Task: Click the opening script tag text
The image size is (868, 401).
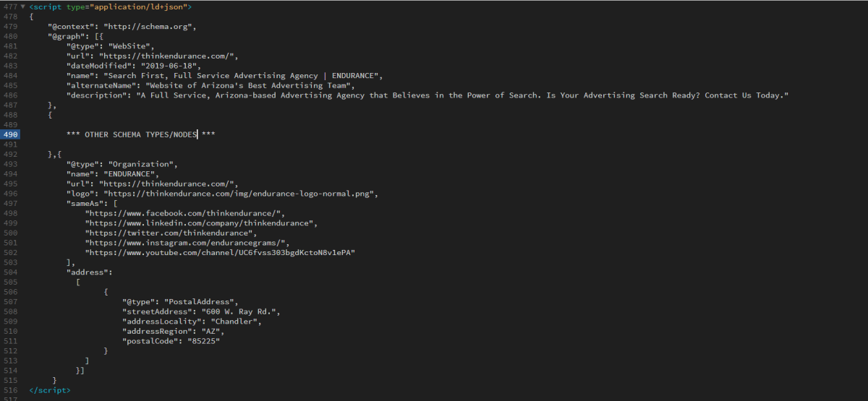Action: 111,7
